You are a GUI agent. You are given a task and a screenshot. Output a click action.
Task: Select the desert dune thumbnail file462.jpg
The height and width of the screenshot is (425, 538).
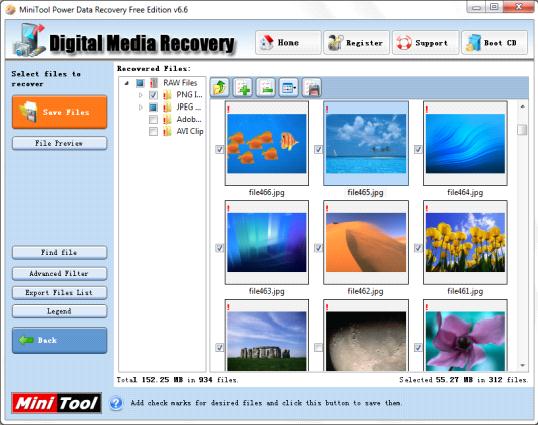pyautogui.click(x=366, y=243)
